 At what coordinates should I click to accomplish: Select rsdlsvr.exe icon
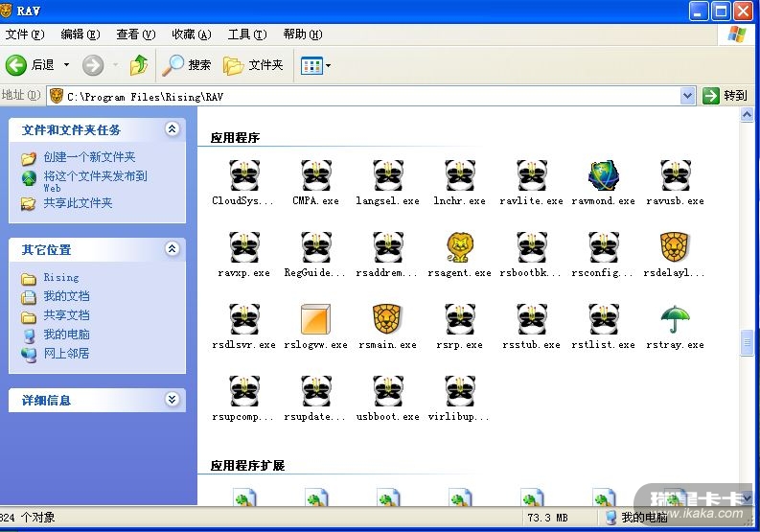pos(244,318)
